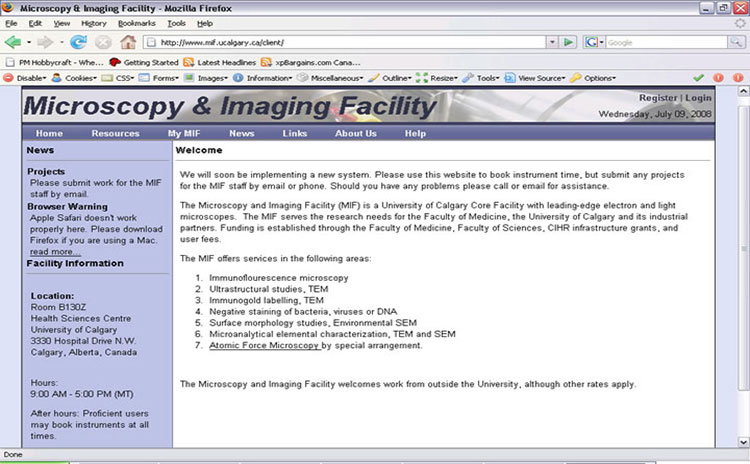This screenshot has width=750, height=464.
Task: Click the Google search input field
Action: point(666,42)
